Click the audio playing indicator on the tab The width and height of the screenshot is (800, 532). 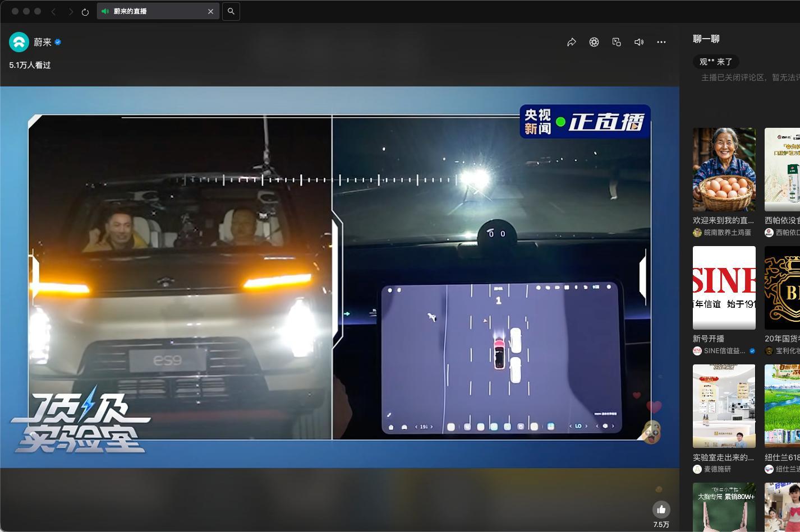105,11
